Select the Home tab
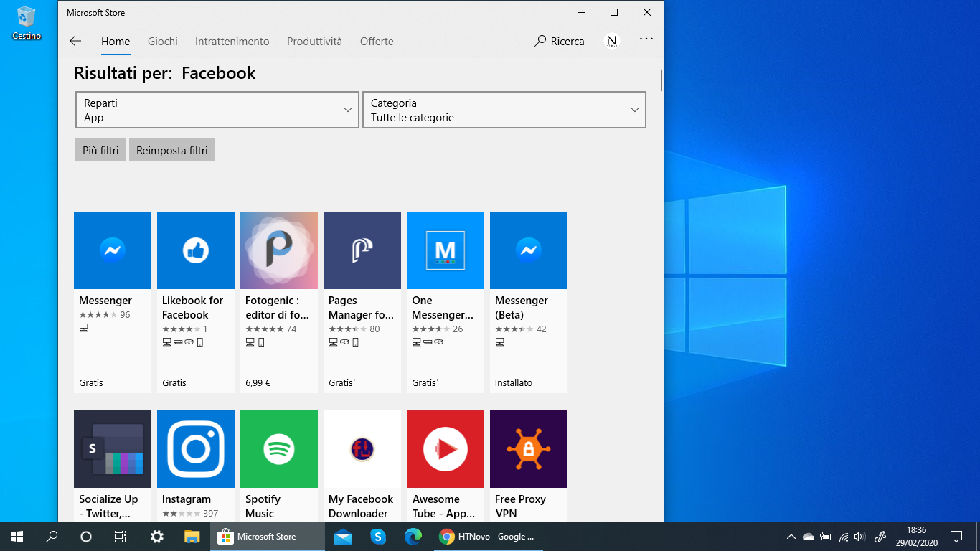 116,42
